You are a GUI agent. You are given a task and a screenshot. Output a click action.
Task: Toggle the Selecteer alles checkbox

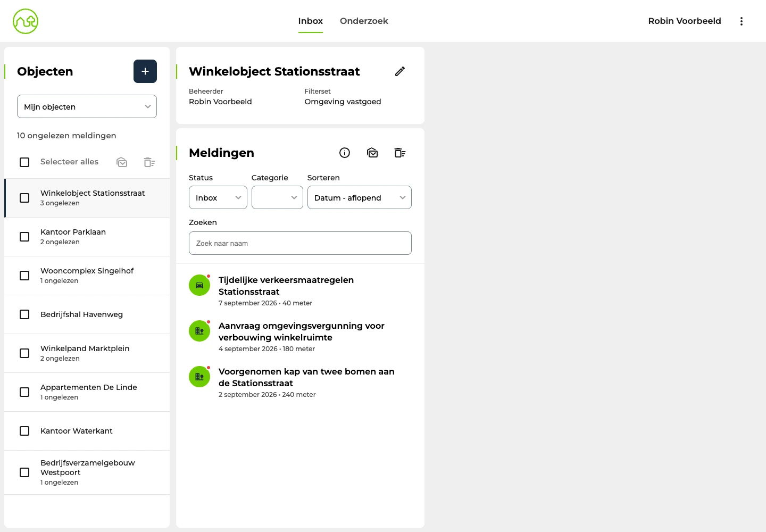tap(24, 162)
